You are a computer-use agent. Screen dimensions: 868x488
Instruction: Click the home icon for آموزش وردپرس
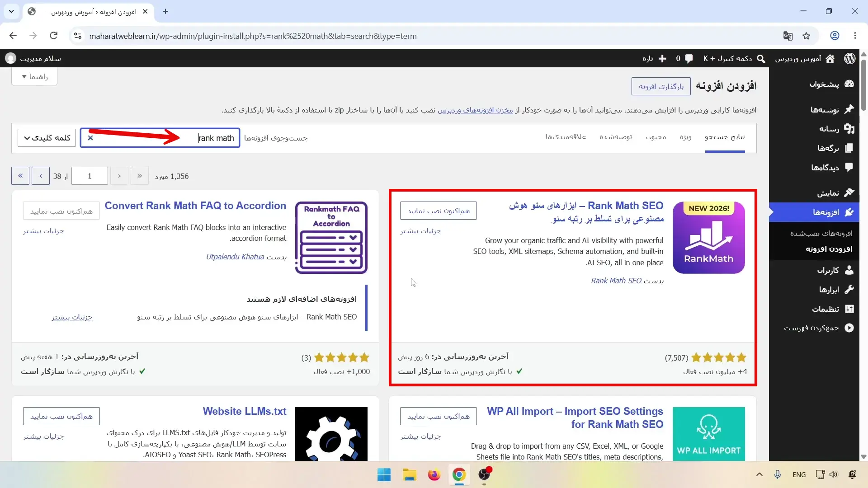pos(830,59)
